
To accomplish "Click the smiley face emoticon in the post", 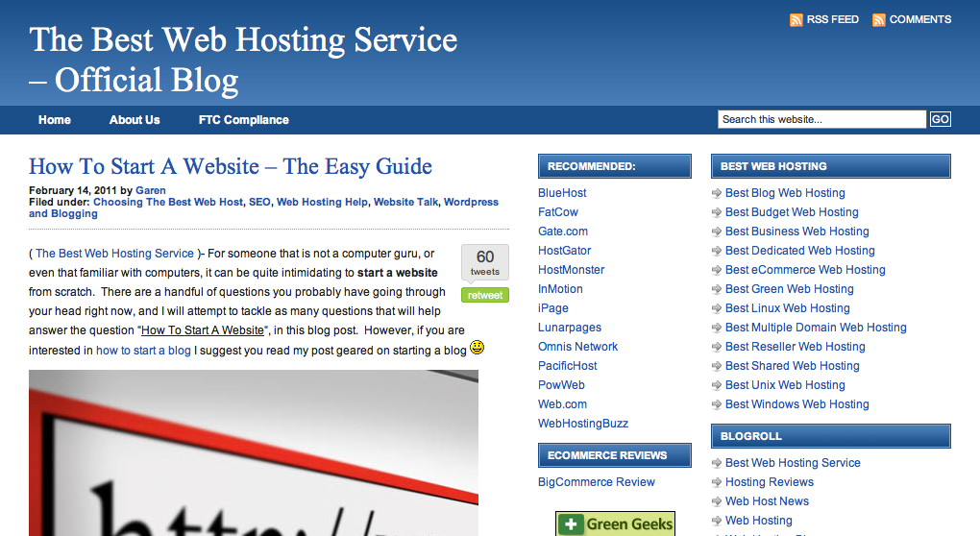I will [477, 348].
